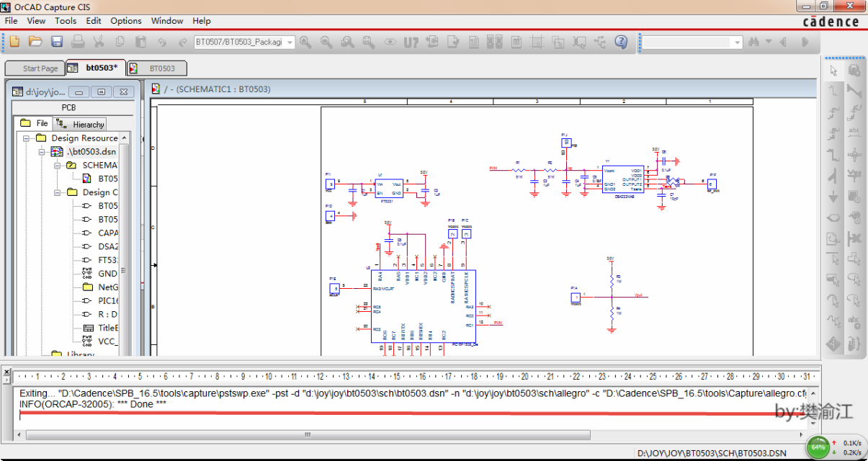Image resolution: width=868 pixels, height=461 pixels.
Task: Open the search box dropdown arrow
Action: coord(737,42)
